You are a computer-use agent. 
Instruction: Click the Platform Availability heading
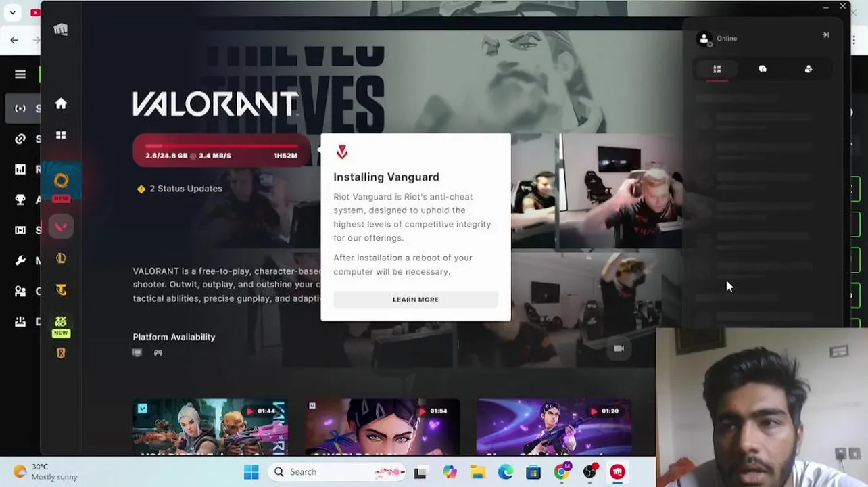[x=174, y=337]
